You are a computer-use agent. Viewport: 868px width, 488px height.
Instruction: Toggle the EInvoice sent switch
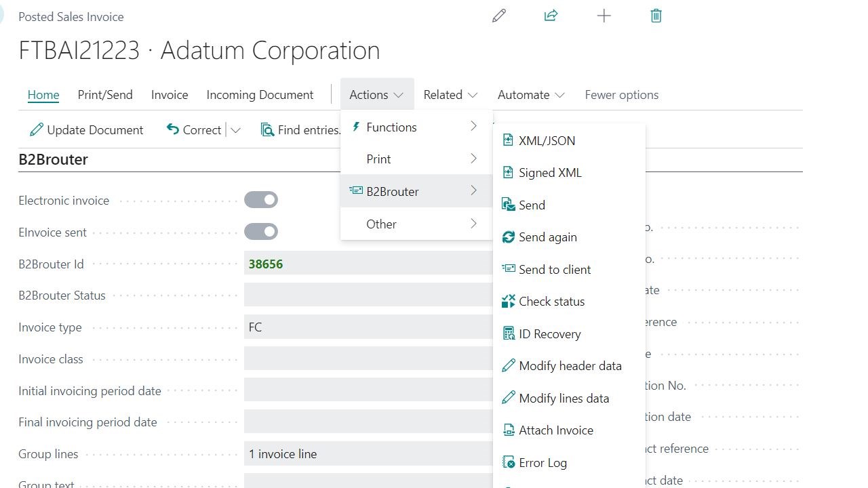pyautogui.click(x=261, y=232)
